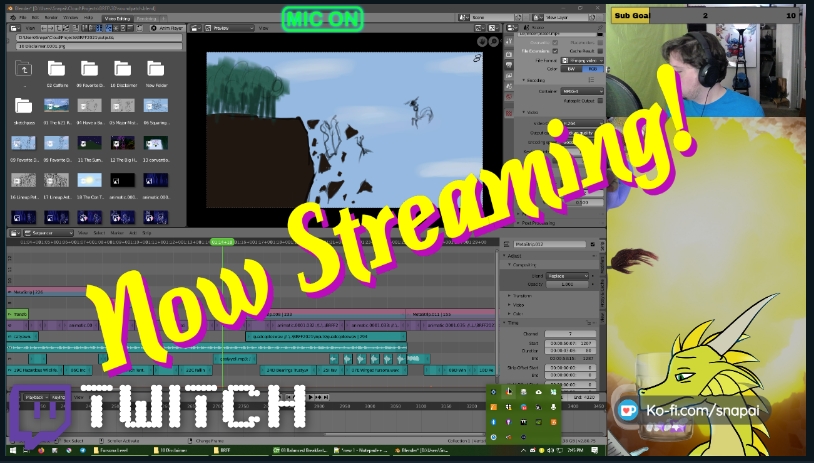Open View Layer properties tab icon
This screenshot has height=463, width=814.
509,76
